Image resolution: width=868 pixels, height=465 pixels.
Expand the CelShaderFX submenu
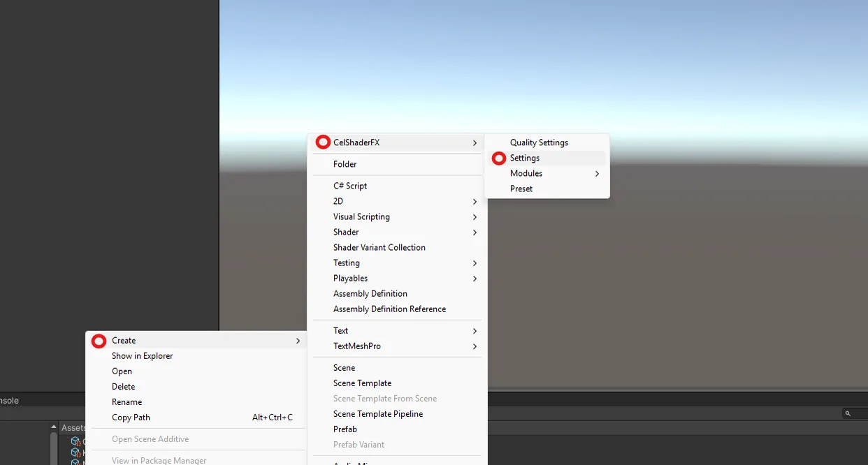[396, 142]
